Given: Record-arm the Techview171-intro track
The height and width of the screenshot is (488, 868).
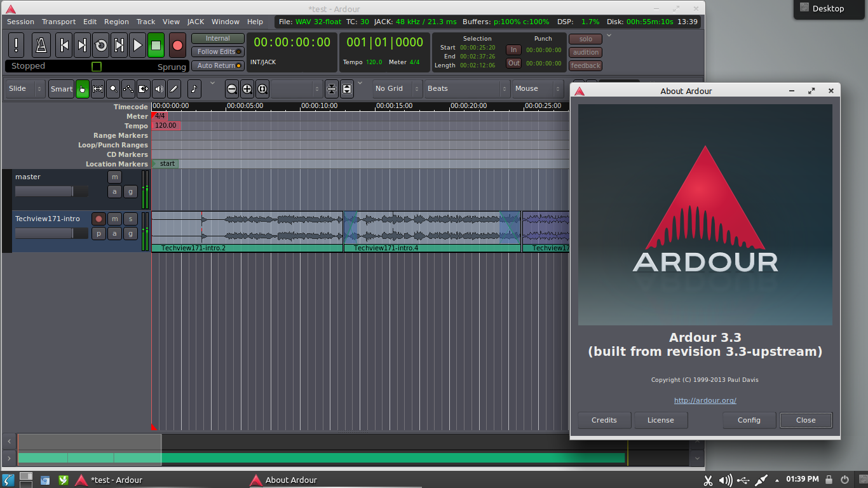Looking at the screenshot, I should [98, 219].
